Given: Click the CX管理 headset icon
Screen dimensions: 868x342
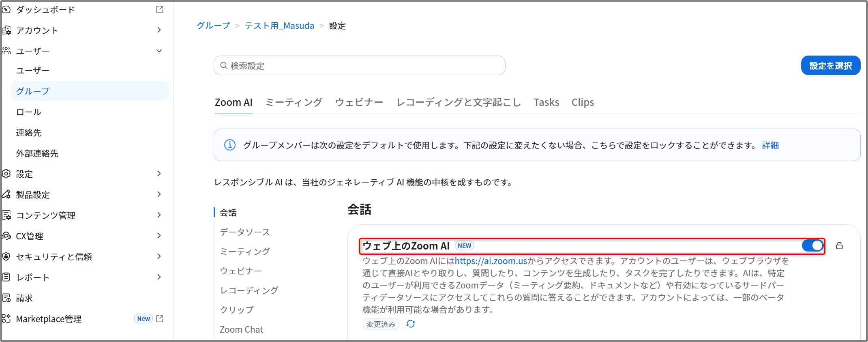Looking at the screenshot, I should tap(6, 236).
